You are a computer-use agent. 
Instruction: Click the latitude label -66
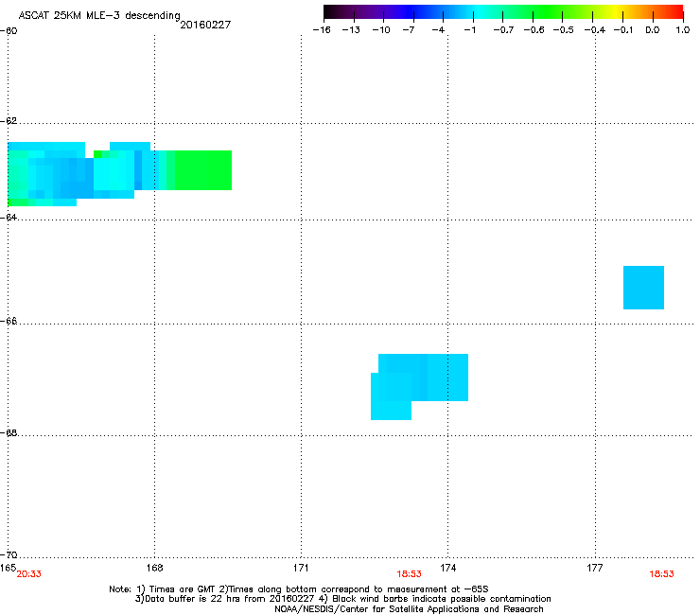tap(9, 322)
